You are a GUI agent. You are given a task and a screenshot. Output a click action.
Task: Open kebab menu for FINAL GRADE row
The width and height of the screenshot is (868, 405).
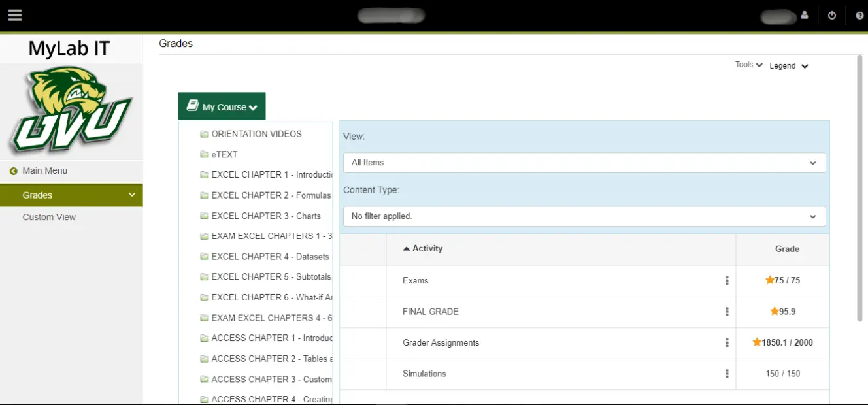727,312
